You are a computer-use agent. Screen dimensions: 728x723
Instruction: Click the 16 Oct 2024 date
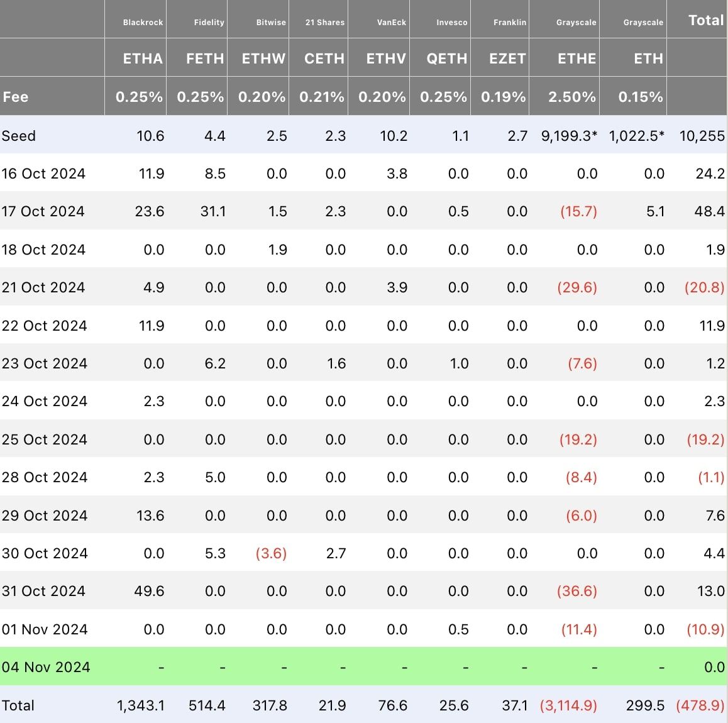click(43, 174)
